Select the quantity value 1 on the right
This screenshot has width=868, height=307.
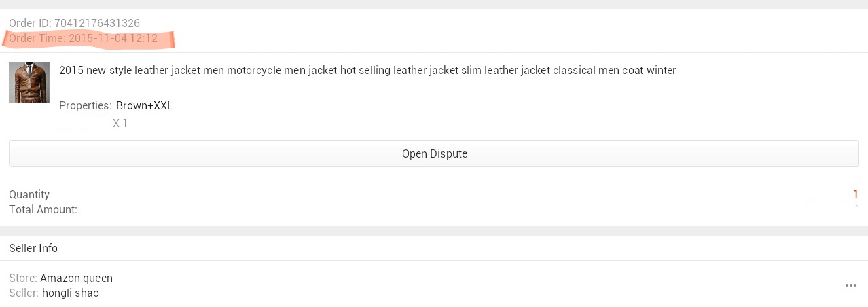[x=856, y=195]
